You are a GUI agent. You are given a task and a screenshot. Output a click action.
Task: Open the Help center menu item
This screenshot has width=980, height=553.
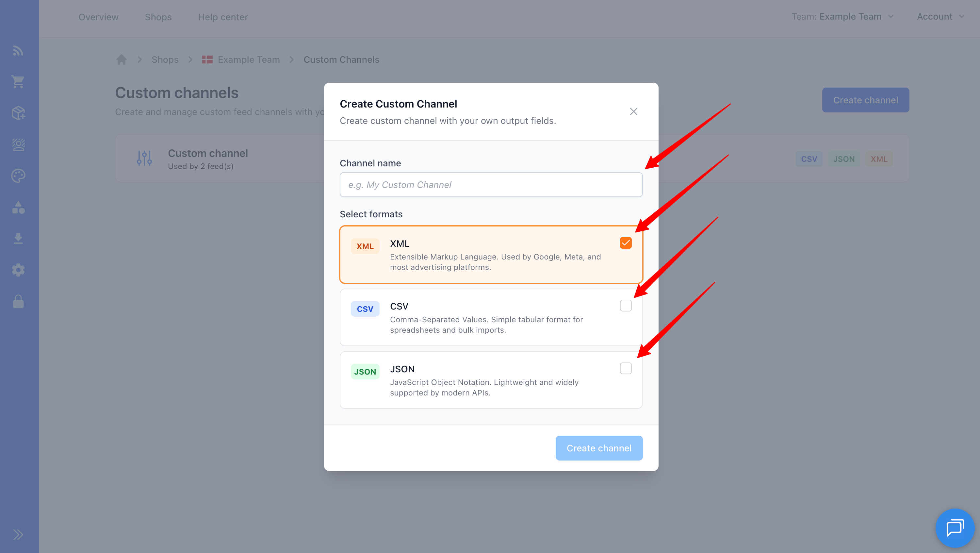click(223, 17)
